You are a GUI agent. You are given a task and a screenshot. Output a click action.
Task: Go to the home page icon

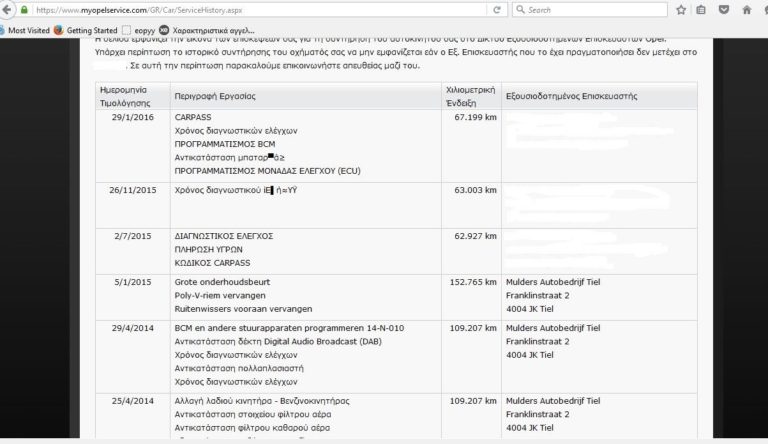point(749,10)
